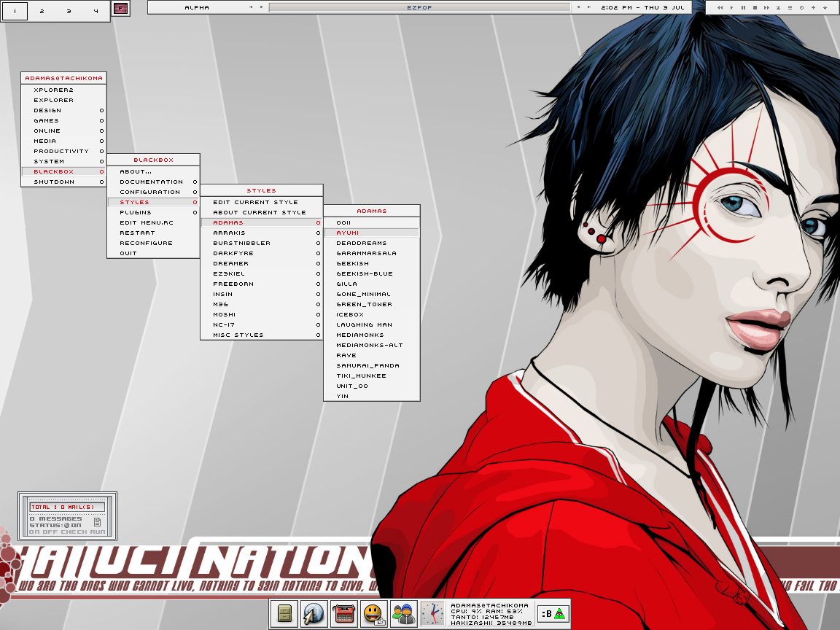Switch to workspace 2 in the pager
840x630 pixels.
click(42, 11)
